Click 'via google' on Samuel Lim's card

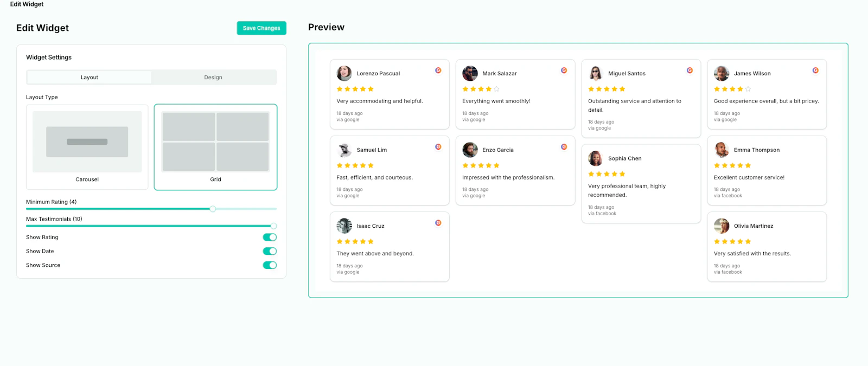coord(348,196)
